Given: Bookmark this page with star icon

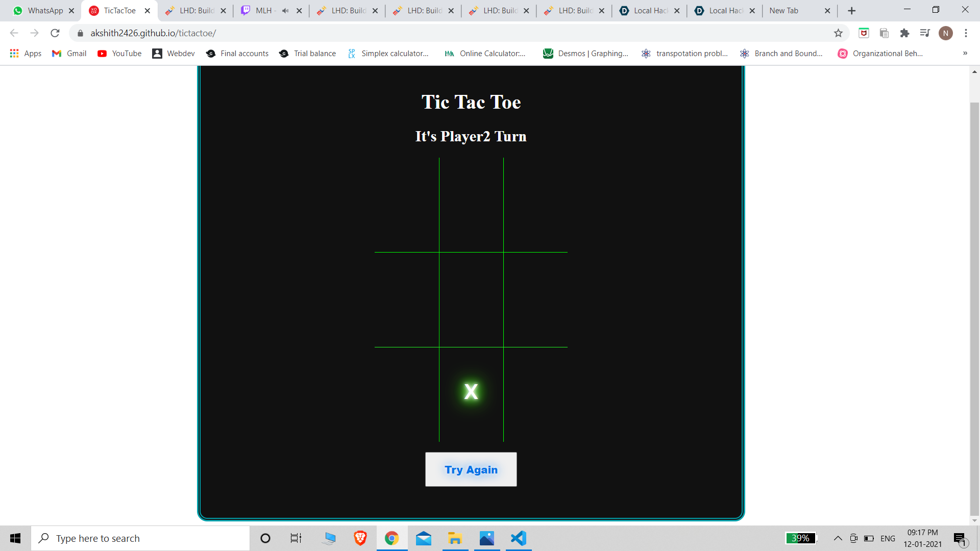Looking at the screenshot, I should (838, 33).
